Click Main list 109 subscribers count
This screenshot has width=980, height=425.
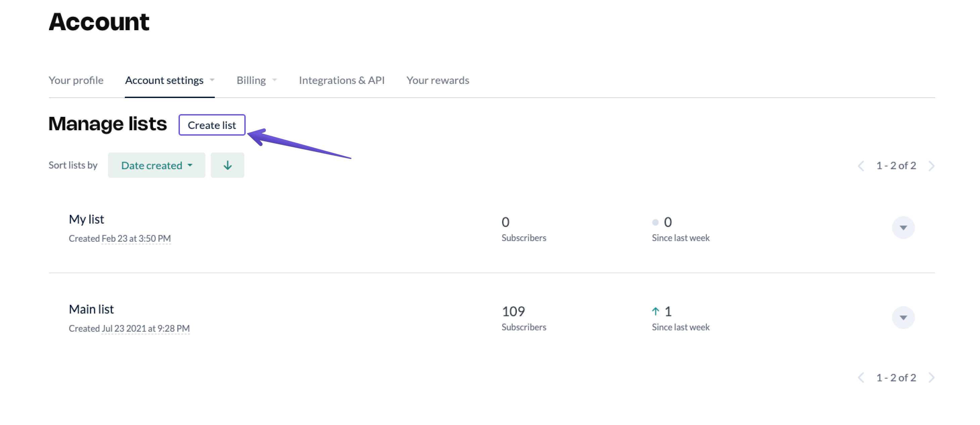tap(513, 312)
